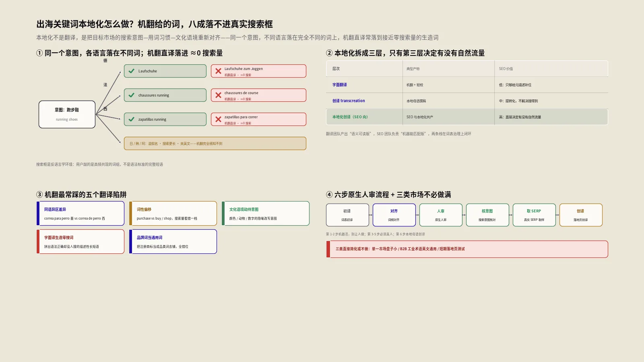This screenshot has width=644, height=362.
Task: Click the running shoes caption text
Action: coord(67,119)
